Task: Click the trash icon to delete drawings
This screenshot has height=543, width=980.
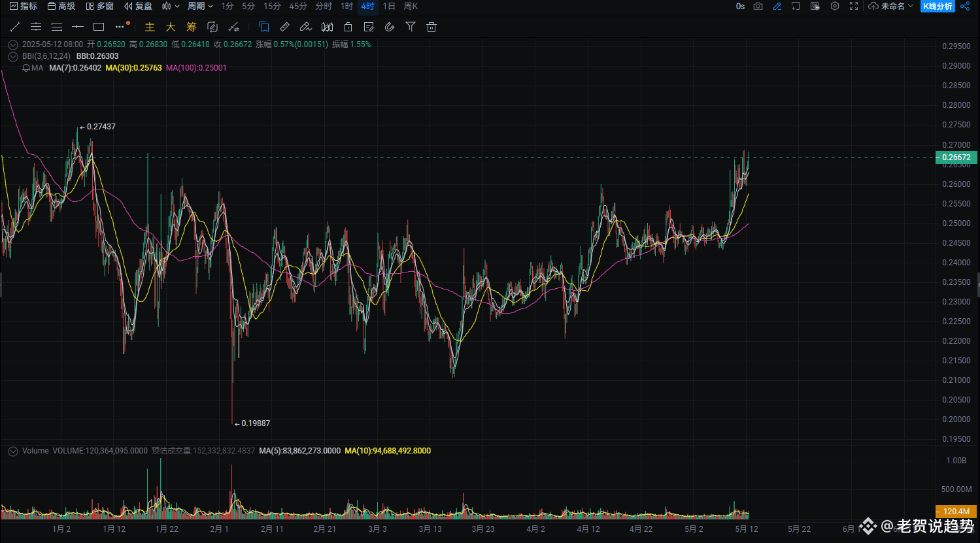Action: [x=431, y=27]
